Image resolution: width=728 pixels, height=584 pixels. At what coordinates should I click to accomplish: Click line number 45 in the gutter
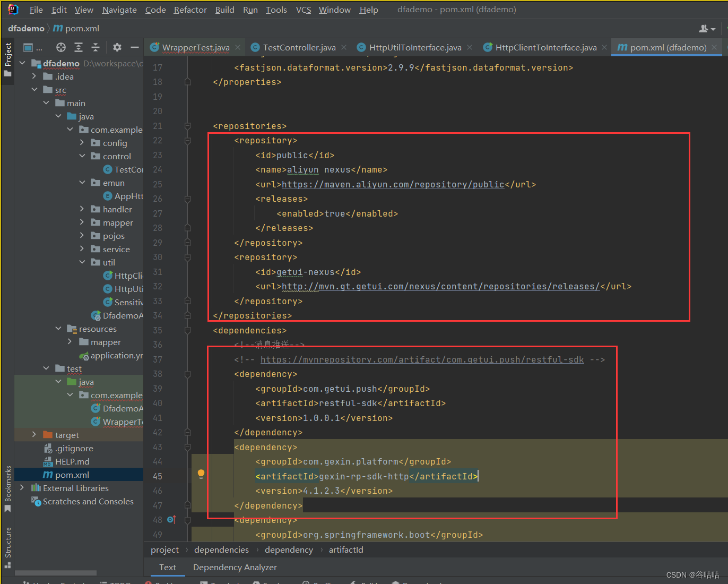coord(158,477)
